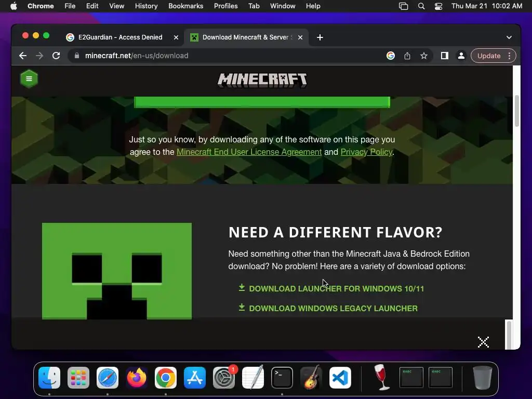Click the green download button bar
This screenshot has height=399, width=532.
point(262,102)
